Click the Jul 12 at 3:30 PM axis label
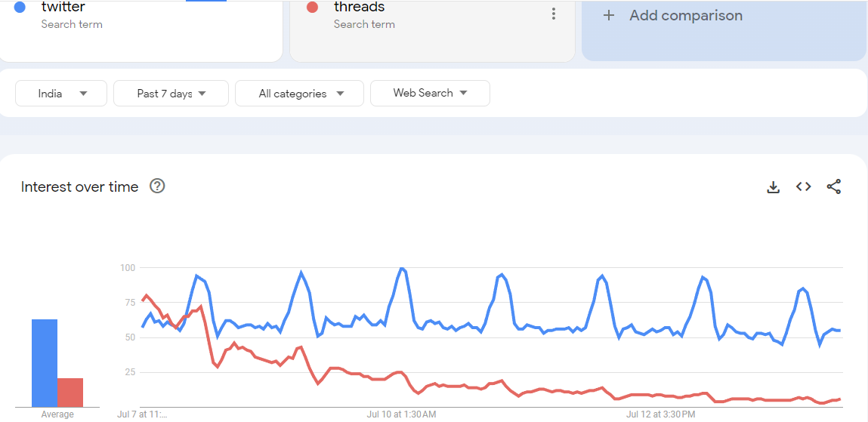The height and width of the screenshot is (422, 868). pos(660,414)
